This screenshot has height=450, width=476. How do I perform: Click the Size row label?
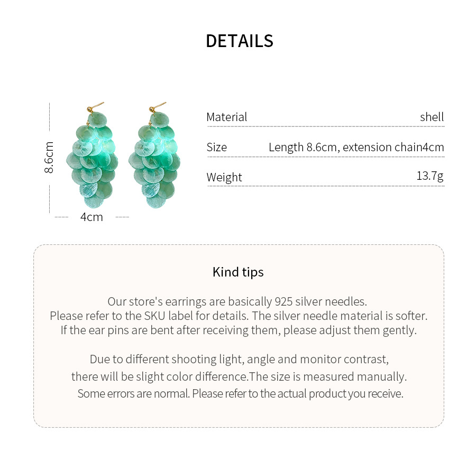216,147
